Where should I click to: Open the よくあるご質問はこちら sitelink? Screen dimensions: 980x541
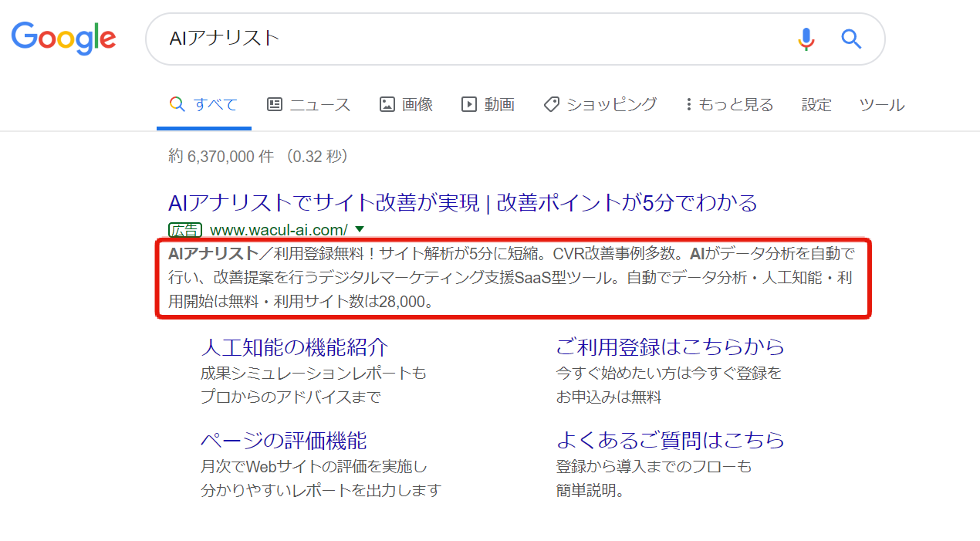coord(670,441)
